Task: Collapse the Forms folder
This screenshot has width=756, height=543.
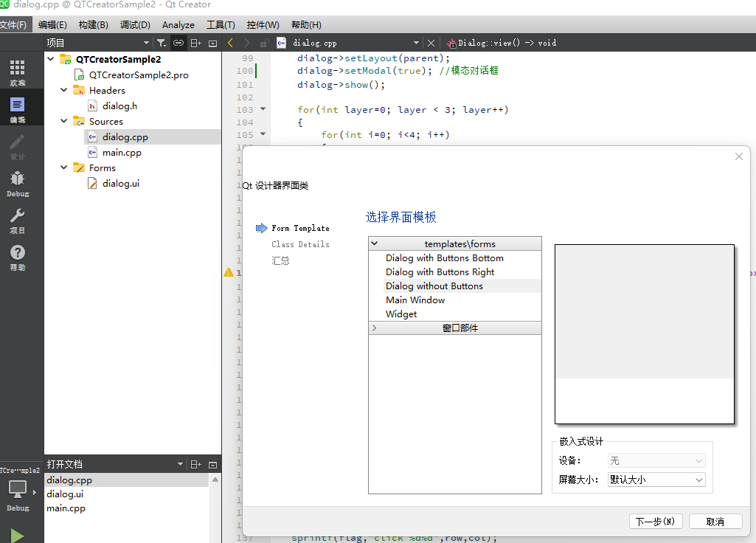Action: pyautogui.click(x=63, y=167)
